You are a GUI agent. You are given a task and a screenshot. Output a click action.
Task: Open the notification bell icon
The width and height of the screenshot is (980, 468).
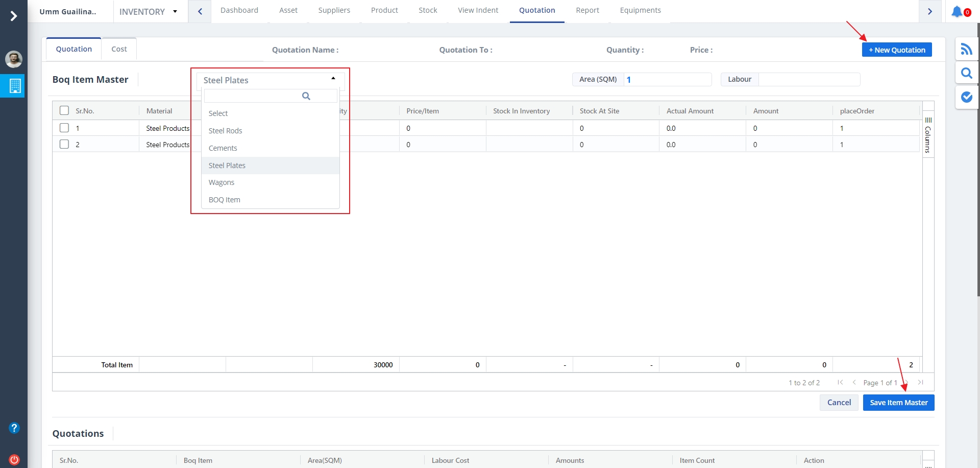click(957, 11)
